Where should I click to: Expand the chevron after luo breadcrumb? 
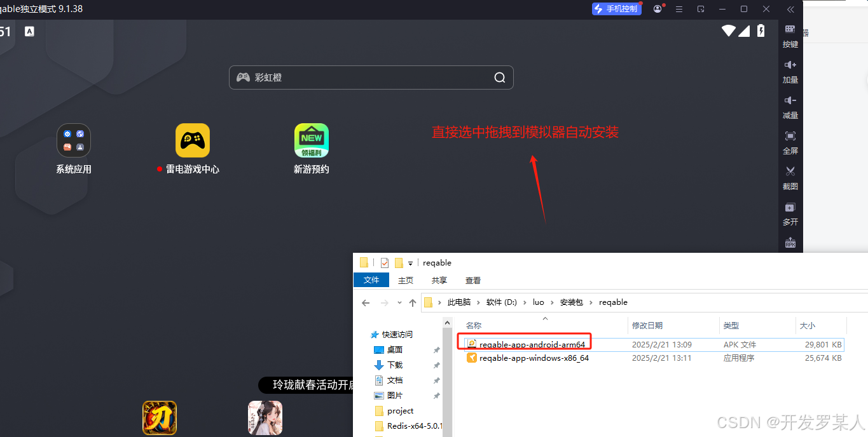[x=552, y=302]
